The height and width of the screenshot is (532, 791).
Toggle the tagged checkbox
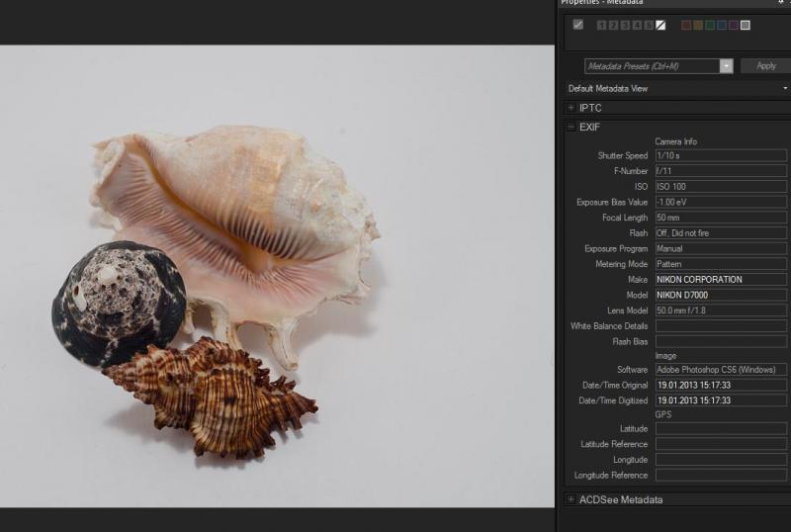click(578, 25)
